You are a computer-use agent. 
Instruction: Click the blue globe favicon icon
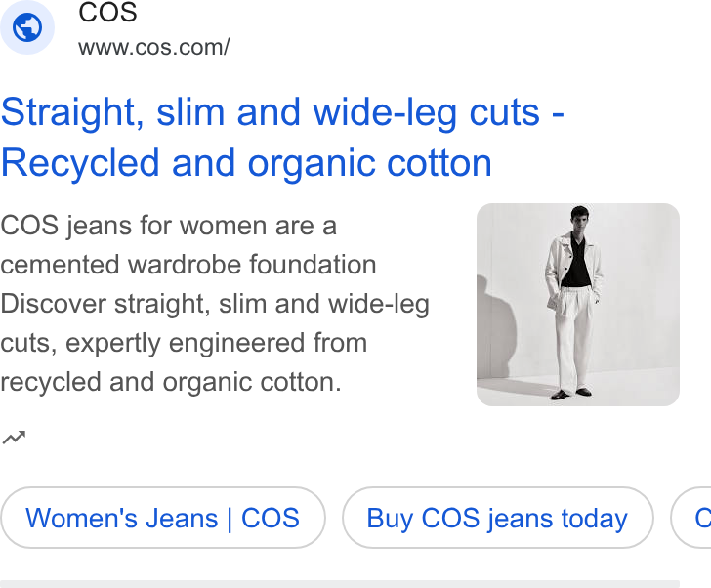point(27,27)
